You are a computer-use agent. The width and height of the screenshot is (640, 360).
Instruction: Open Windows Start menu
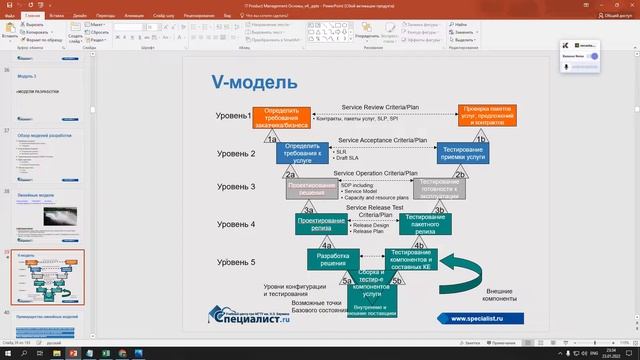(x=8, y=353)
